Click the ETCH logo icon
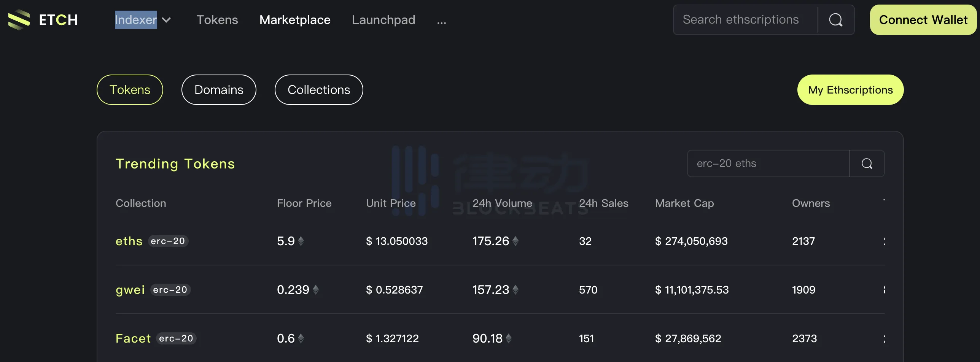Screen dimensions: 980x362 pyautogui.click(x=19, y=20)
